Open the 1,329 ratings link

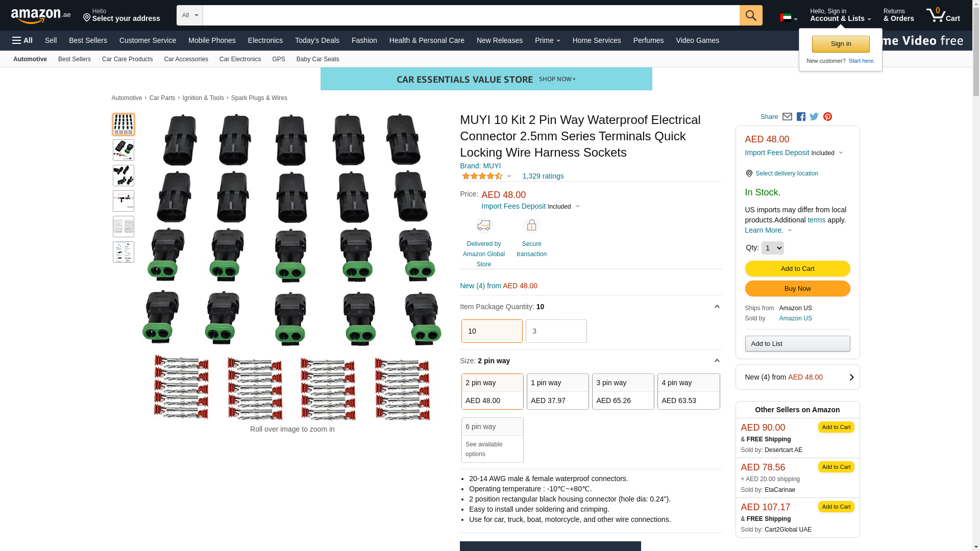(543, 176)
